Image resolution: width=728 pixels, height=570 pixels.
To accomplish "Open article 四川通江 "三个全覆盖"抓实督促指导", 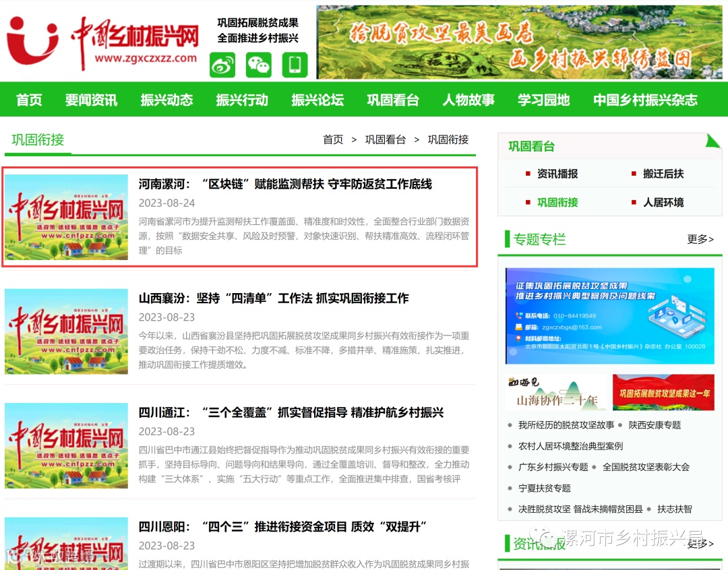I will [291, 412].
